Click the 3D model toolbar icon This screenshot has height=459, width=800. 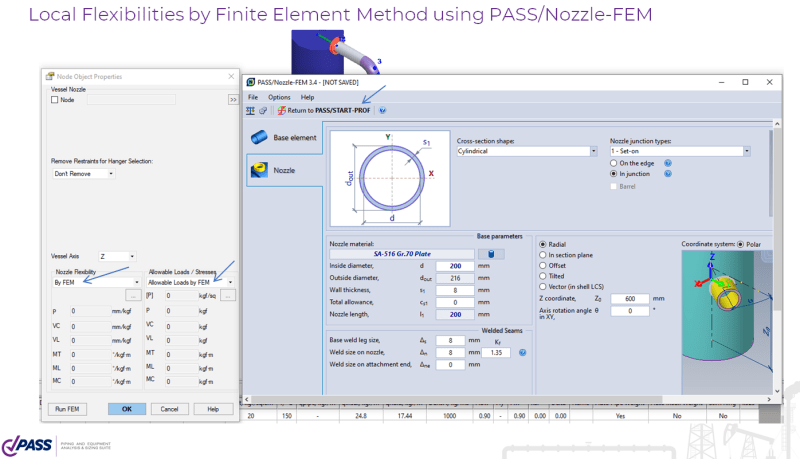[x=263, y=110]
